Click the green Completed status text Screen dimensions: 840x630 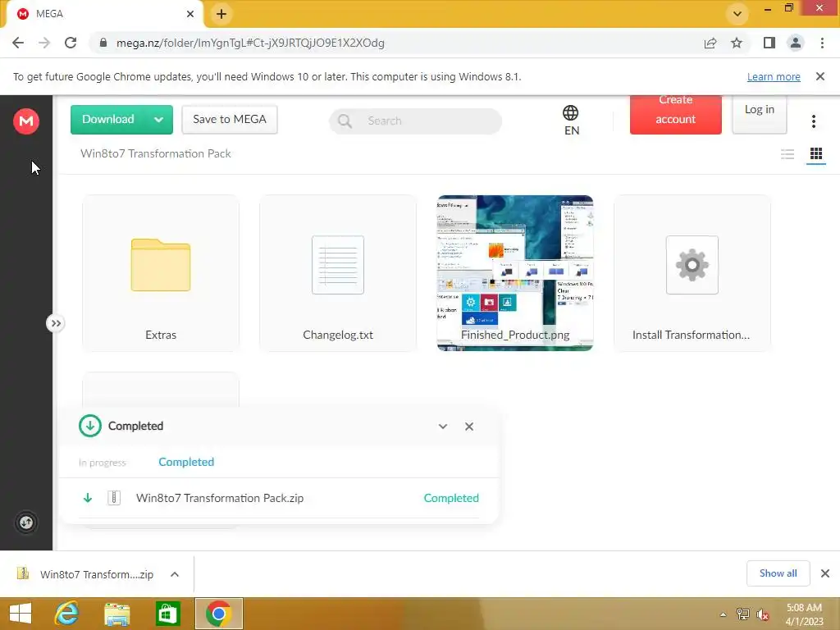[451, 498]
